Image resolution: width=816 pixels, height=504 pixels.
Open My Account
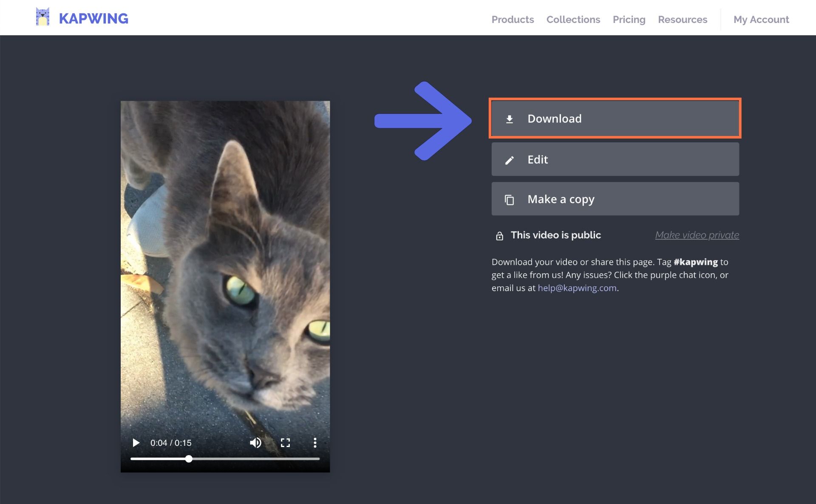pos(761,20)
